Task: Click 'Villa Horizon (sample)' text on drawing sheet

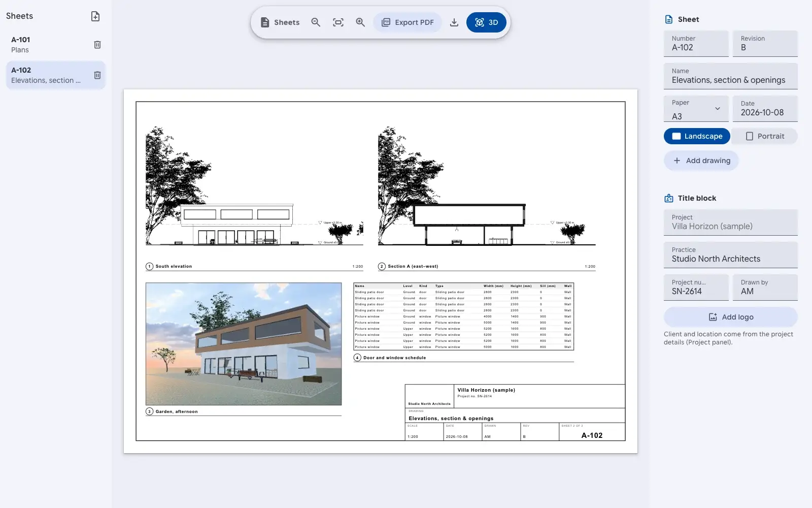Action: point(486,390)
